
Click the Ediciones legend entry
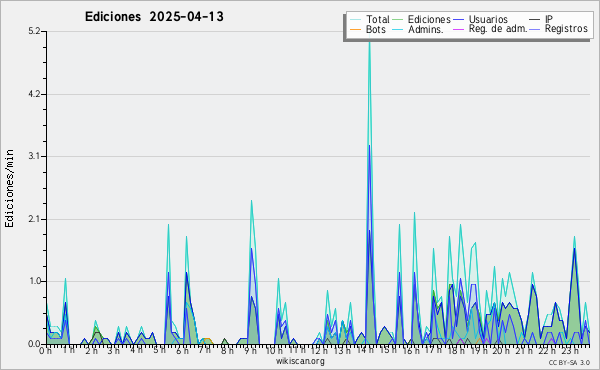[x=429, y=19]
